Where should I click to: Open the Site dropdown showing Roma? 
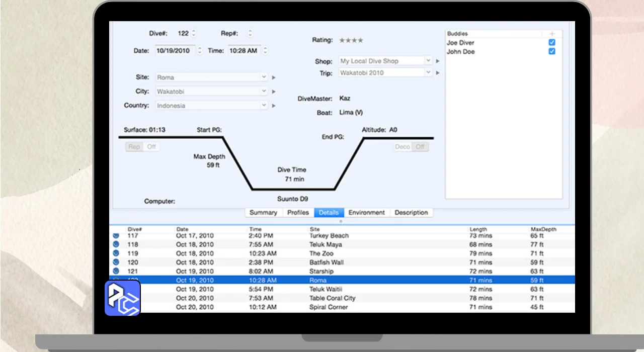[211, 77]
